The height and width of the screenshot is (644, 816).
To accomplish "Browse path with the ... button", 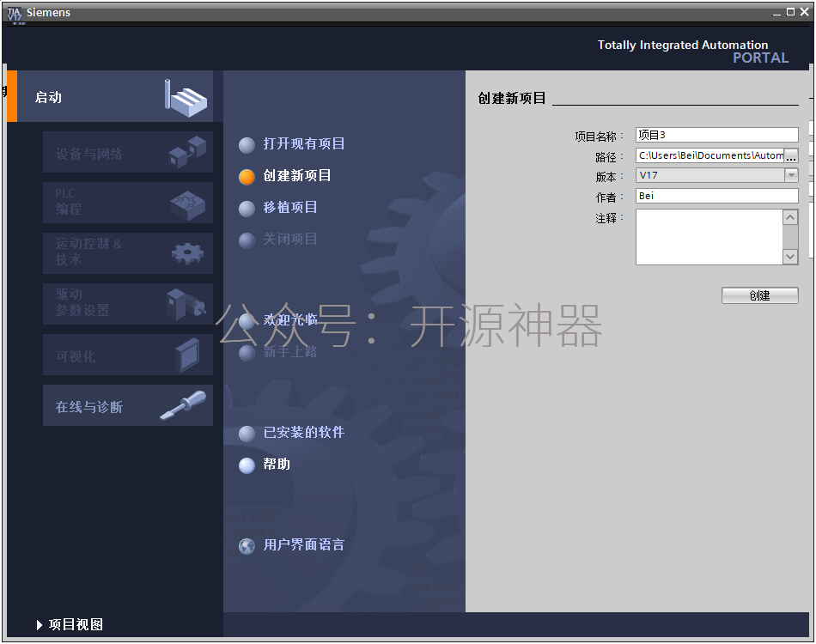I will 791,155.
